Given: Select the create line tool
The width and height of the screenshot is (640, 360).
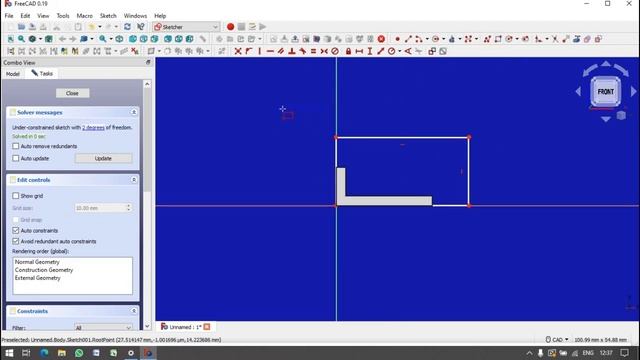Looking at the screenshot, I should click(408, 39).
